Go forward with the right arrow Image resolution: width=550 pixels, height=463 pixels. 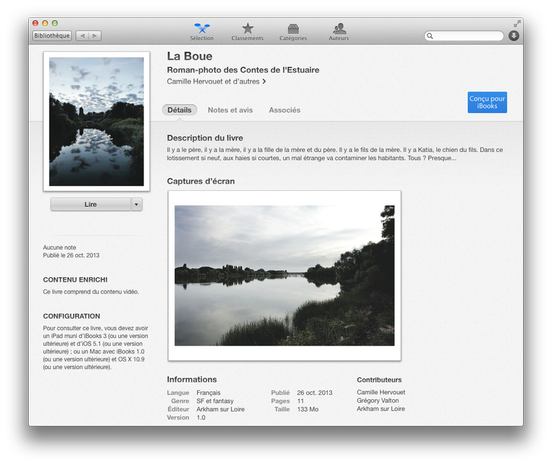(x=95, y=36)
